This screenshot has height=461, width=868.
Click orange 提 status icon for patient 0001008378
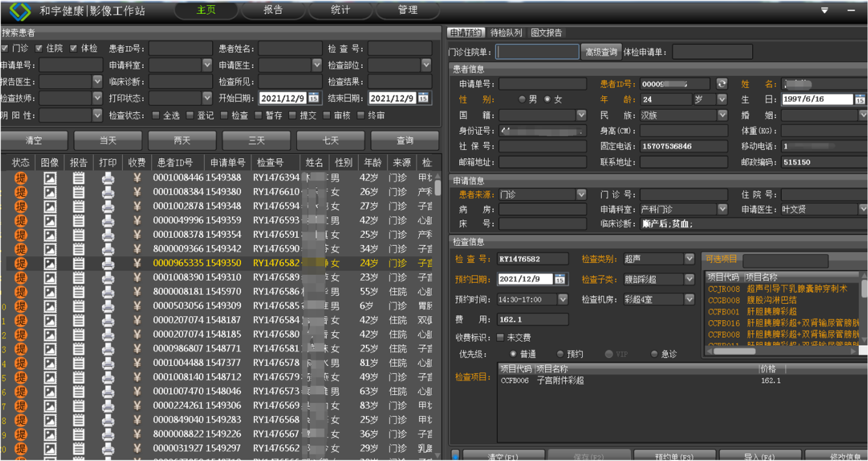(21, 235)
